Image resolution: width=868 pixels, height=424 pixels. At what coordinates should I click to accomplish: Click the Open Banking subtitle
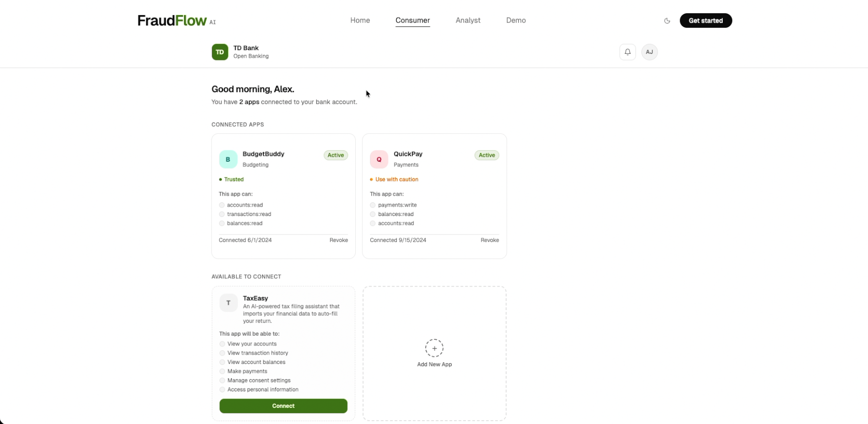coord(251,56)
